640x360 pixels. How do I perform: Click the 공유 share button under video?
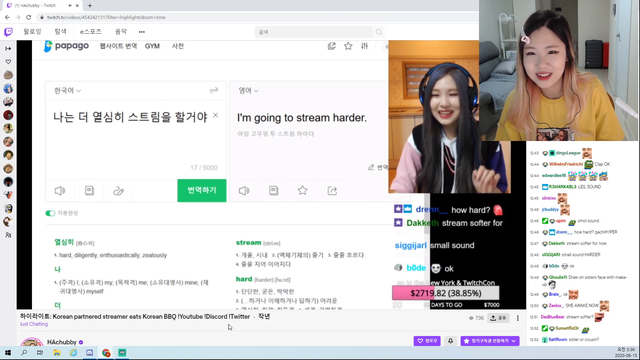(x=498, y=318)
